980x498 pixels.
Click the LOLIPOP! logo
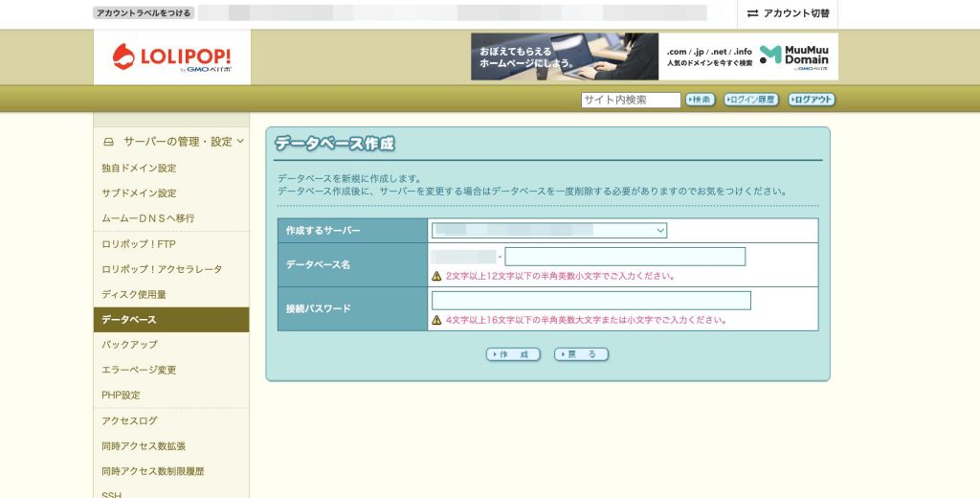[x=172, y=57]
